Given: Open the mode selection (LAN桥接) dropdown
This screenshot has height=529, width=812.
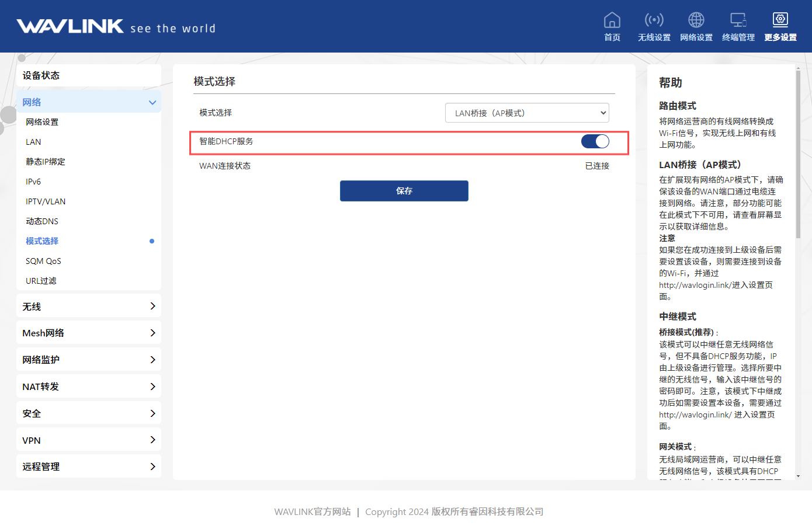Looking at the screenshot, I should point(526,113).
